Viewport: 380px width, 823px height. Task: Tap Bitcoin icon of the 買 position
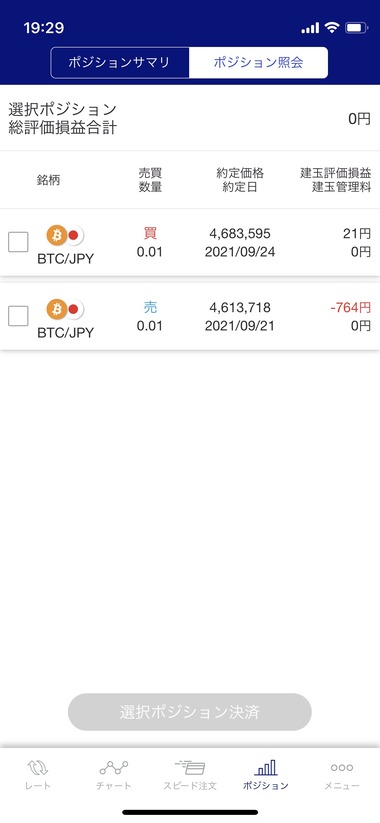point(57,236)
